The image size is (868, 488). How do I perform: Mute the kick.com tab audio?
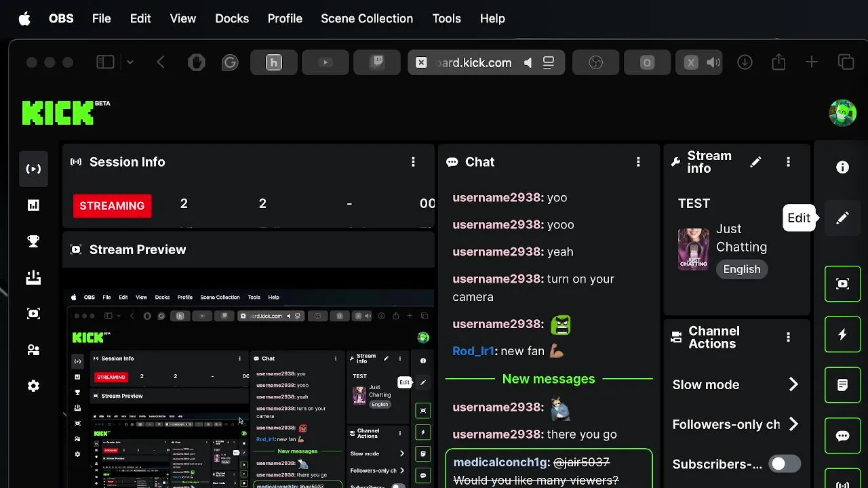(528, 62)
